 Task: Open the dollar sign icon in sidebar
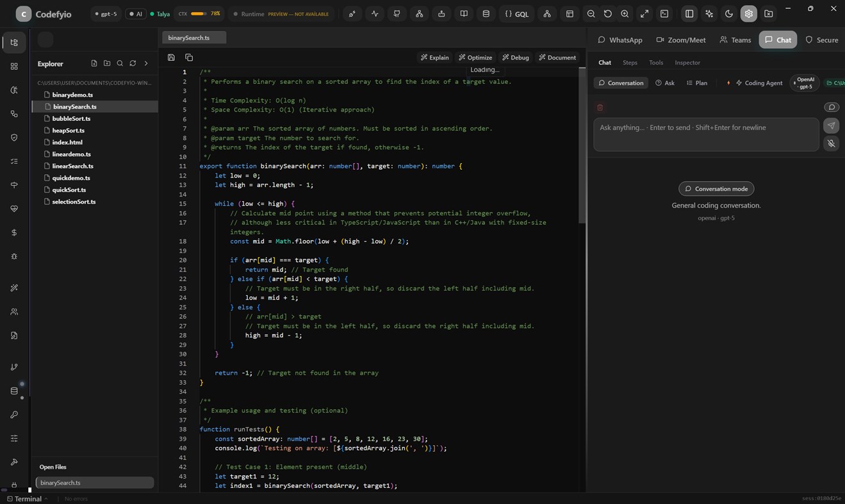(x=14, y=232)
